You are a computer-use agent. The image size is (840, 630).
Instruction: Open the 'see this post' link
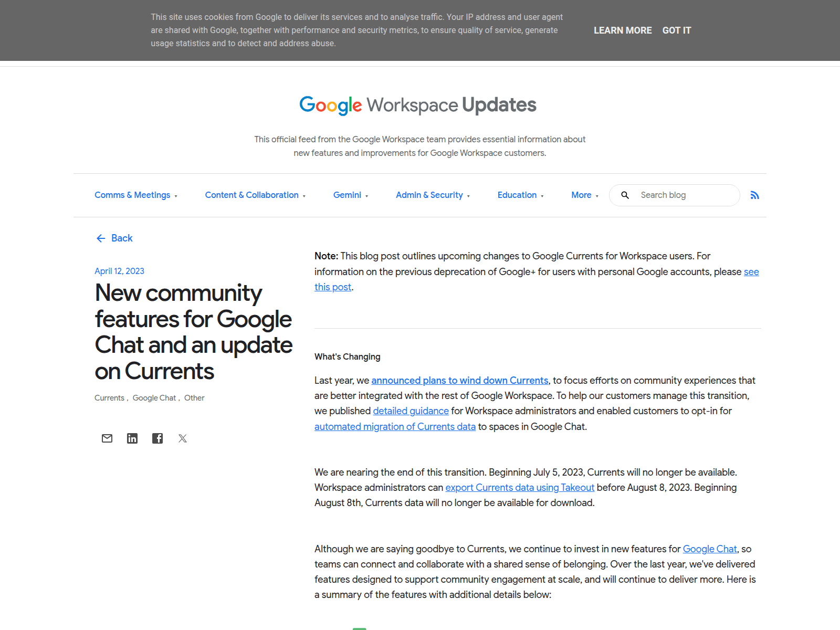point(751,272)
